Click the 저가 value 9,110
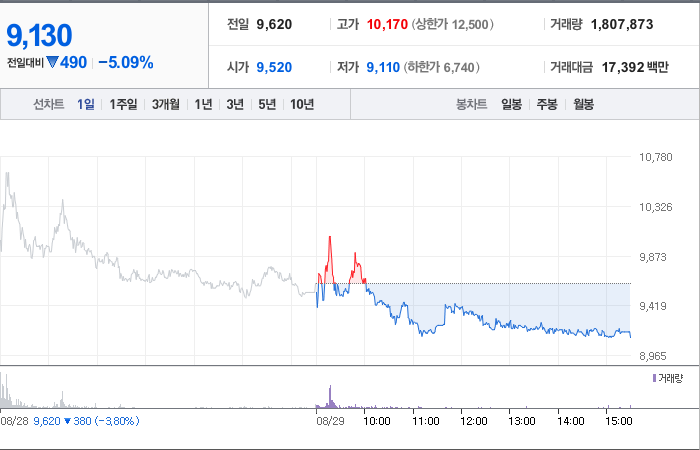The height and width of the screenshot is (450, 700). pos(383,67)
